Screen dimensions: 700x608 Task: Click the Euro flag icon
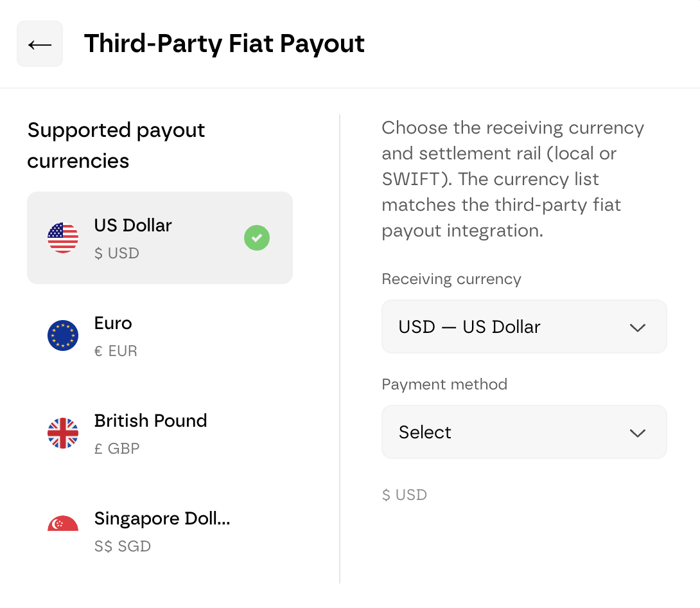point(62,335)
